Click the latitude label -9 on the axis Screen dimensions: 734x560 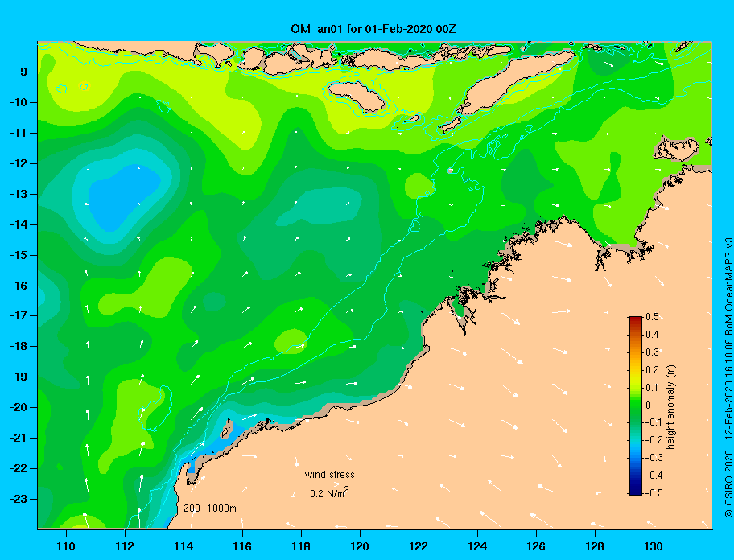point(22,72)
